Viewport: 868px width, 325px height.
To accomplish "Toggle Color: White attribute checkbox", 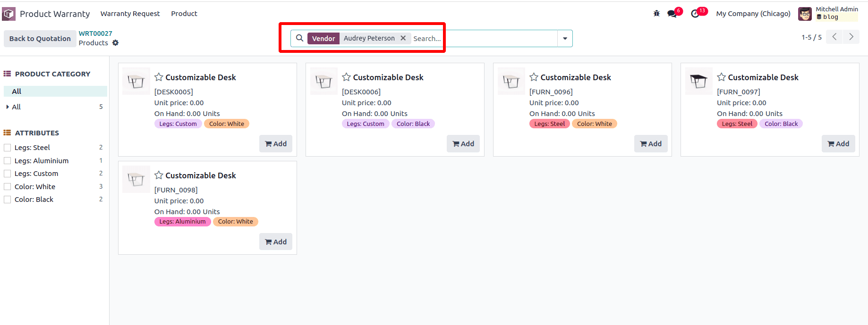I will pyautogui.click(x=7, y=187).
